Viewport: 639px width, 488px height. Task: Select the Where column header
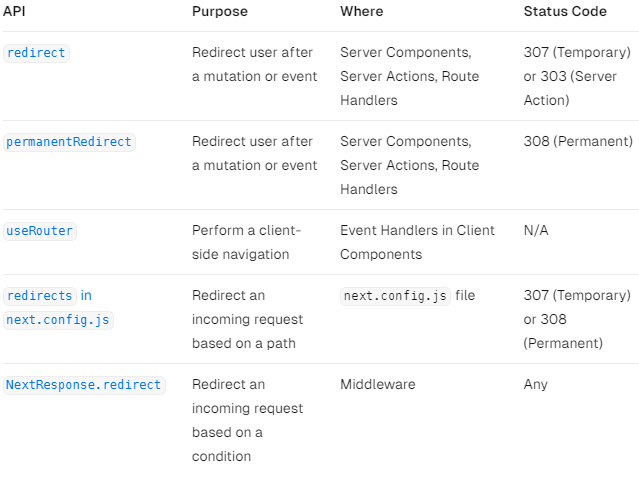click(361, 11)
